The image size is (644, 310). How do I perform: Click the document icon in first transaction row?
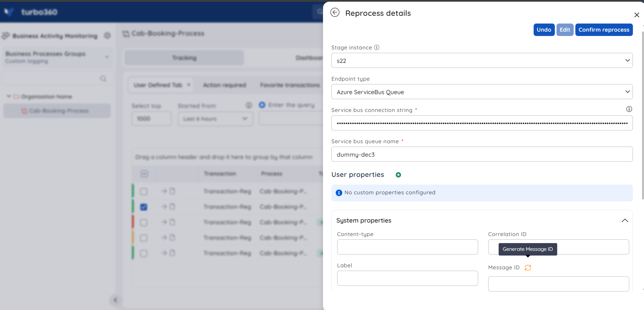[x=172, y=191]
